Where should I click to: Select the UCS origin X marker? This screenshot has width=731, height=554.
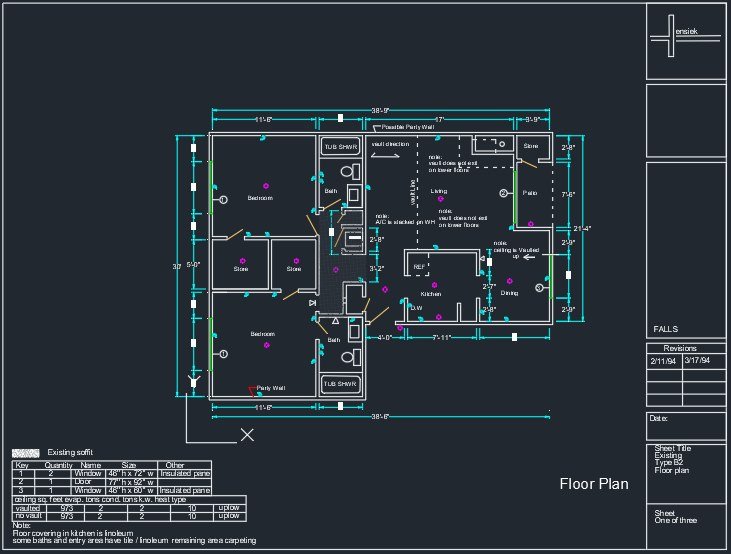247,435
